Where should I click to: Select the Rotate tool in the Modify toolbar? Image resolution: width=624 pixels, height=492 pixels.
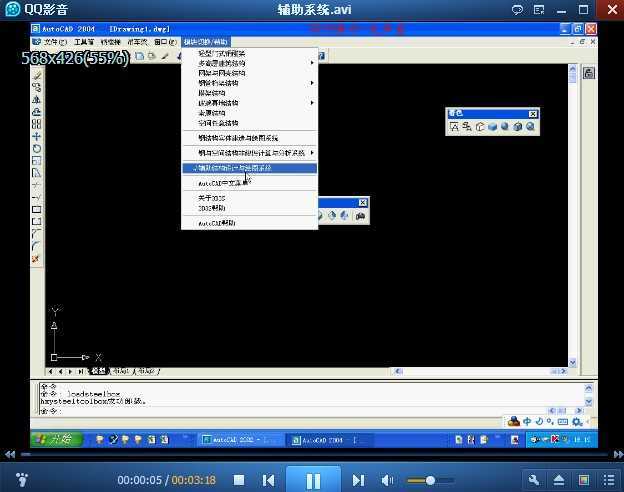click(x=37, y=148)
